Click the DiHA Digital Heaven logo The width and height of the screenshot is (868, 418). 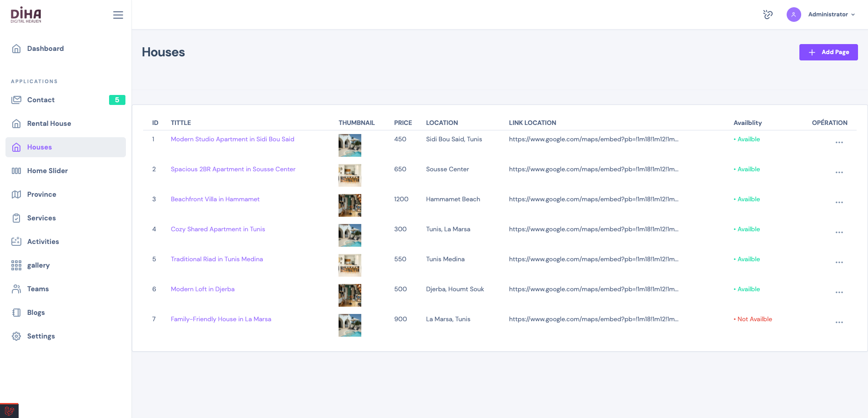pyautogui.click(x=26, y=15)
